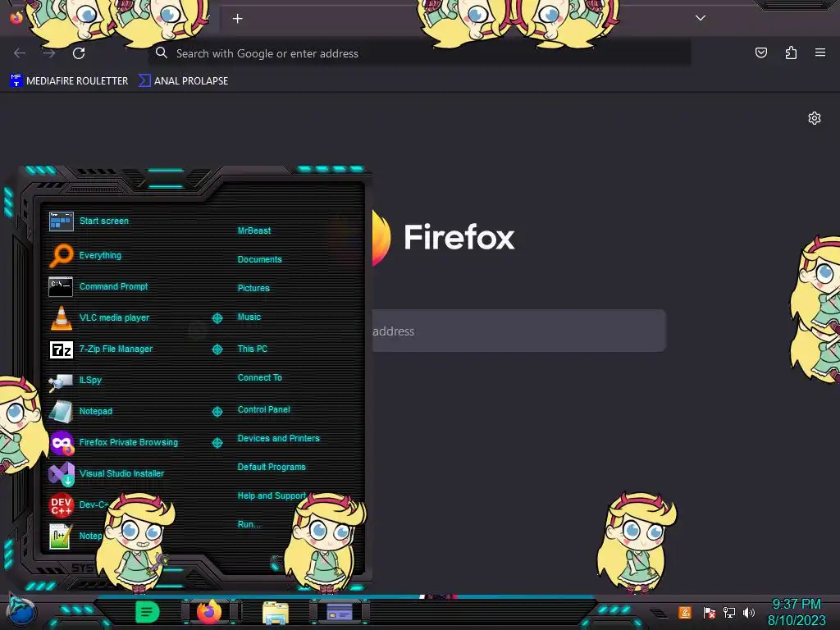Open volume speaker tray icon

[x=749, y=612]
